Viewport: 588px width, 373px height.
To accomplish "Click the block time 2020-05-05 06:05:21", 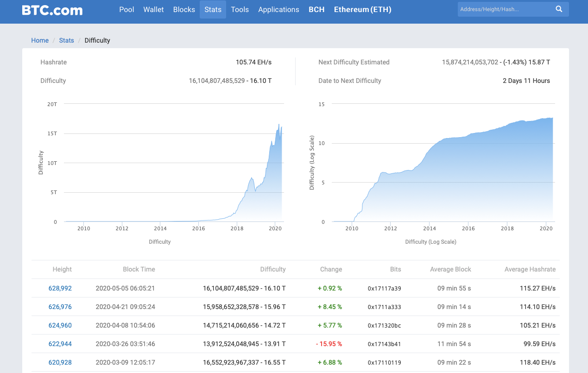I will [125, 288].
